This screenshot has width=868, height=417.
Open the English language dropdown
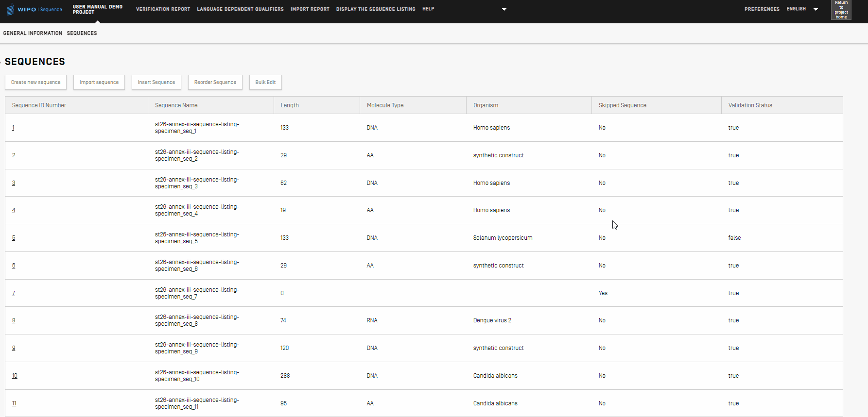tap(802, 9)
